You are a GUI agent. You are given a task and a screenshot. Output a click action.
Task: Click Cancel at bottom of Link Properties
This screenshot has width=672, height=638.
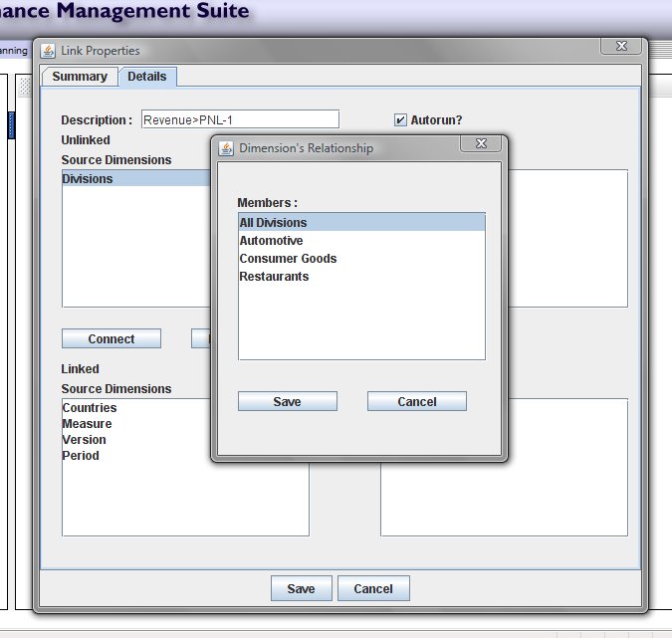tap(373, 589)
